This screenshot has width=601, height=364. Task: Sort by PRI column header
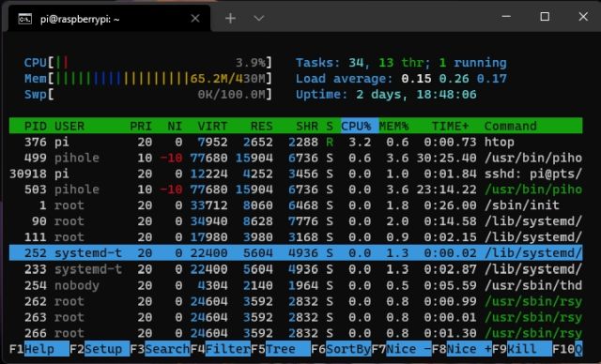pyautogui.click(x=141, y=126)
